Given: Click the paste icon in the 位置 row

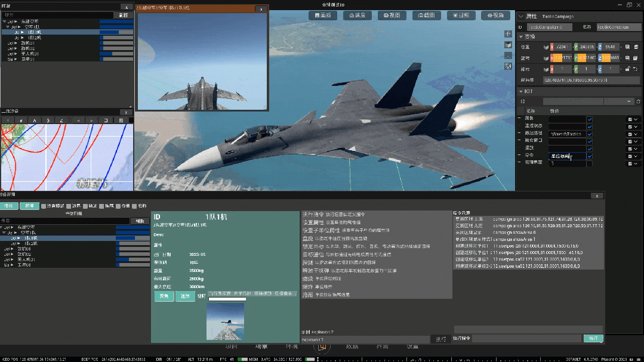Looking at the screenshot, I should pos(636,47).
